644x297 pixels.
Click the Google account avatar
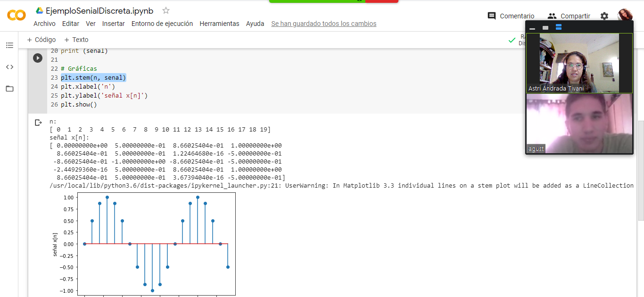click(625, 15)
